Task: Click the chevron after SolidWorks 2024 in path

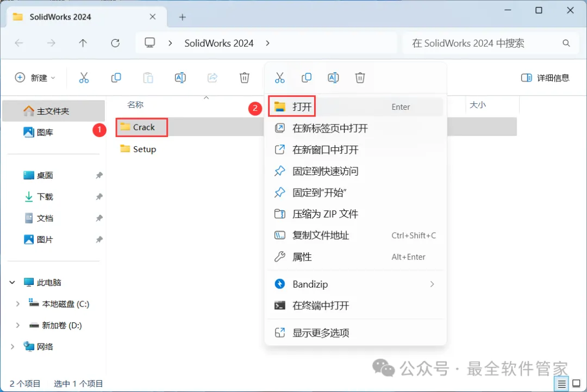Action: click(267, 43)
